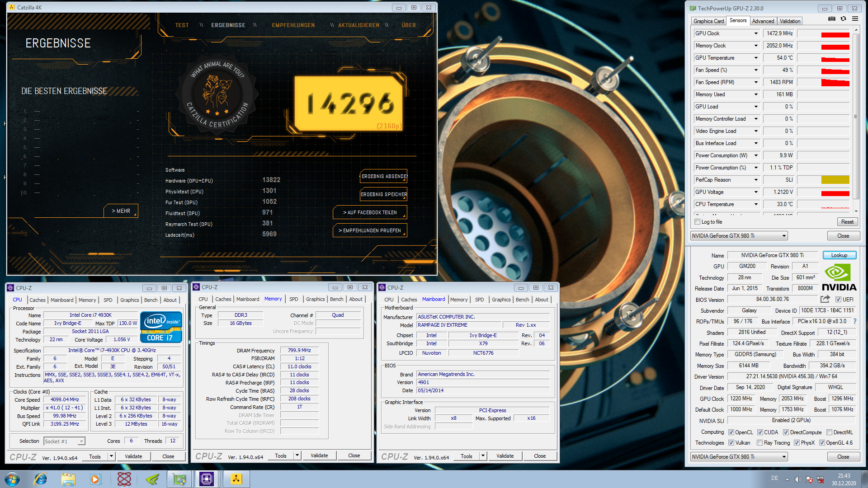Viewport: 868px width, 488px height.
Task: Click AUF FACEBOOK TEILEN button
Action: click(x=370, y=212)
